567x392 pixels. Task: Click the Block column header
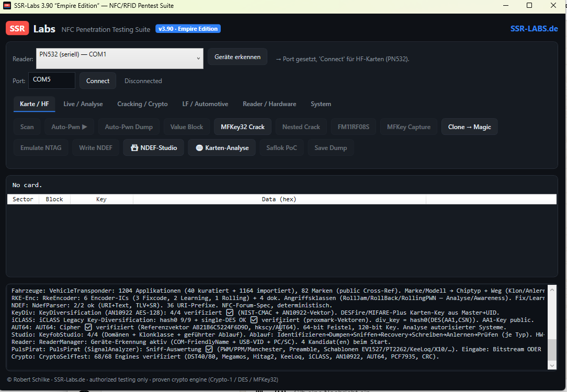(54, 199)
